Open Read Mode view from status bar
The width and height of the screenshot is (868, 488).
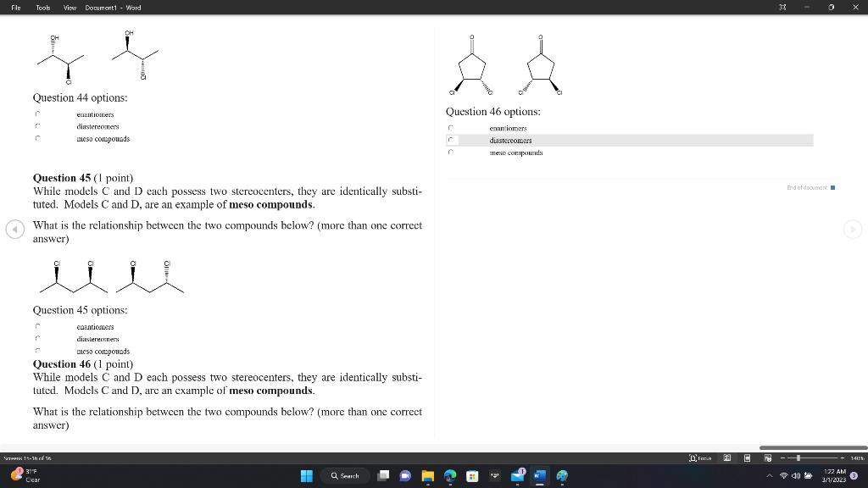pyautogui.click(x=726, y=457)
